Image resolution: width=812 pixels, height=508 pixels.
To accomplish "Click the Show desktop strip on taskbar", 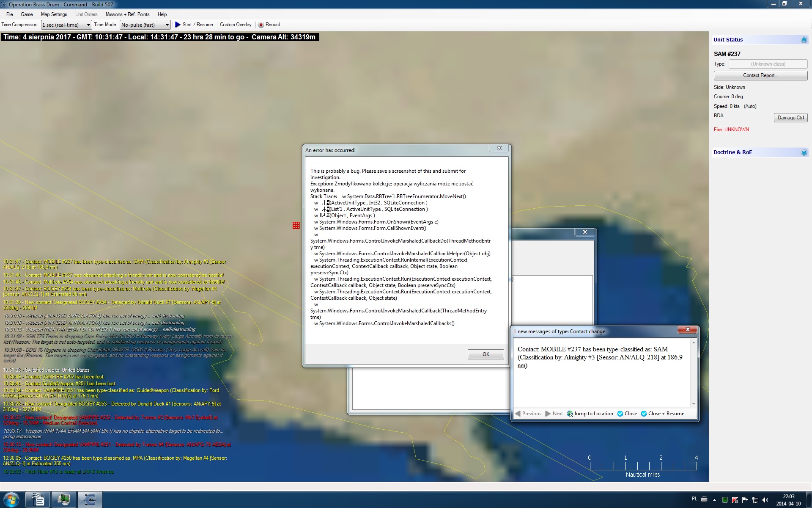I will tap(809, 500).
